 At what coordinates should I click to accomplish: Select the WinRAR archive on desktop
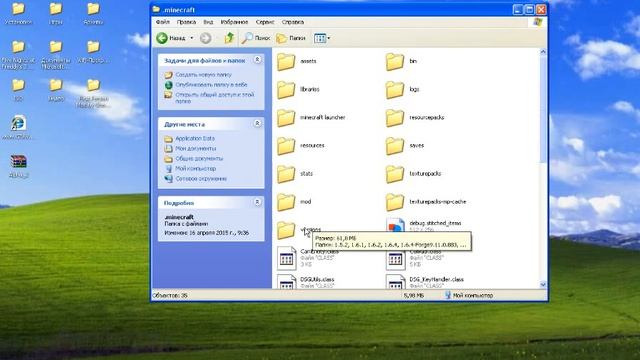tap(18, 166)
